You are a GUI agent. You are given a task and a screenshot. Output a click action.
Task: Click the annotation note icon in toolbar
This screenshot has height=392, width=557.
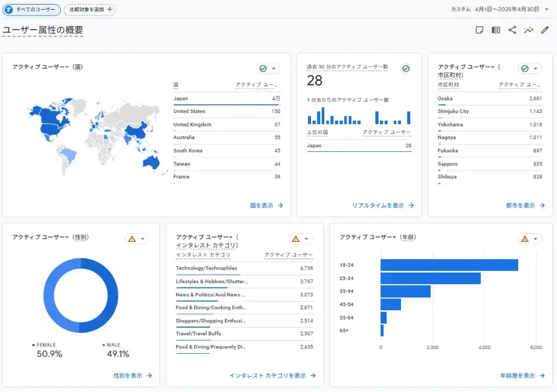[x=479, y=30]
